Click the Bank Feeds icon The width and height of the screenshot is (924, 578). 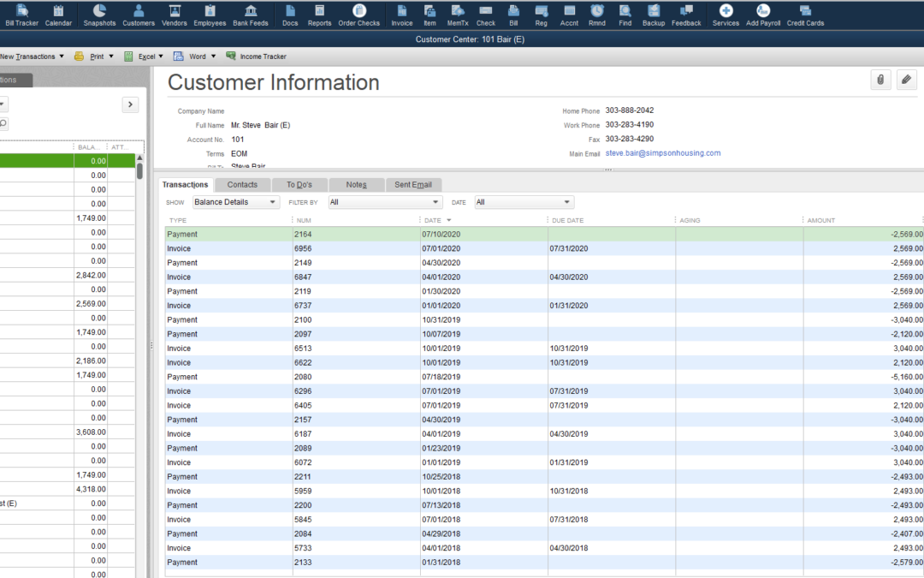[x=251, y=14]
